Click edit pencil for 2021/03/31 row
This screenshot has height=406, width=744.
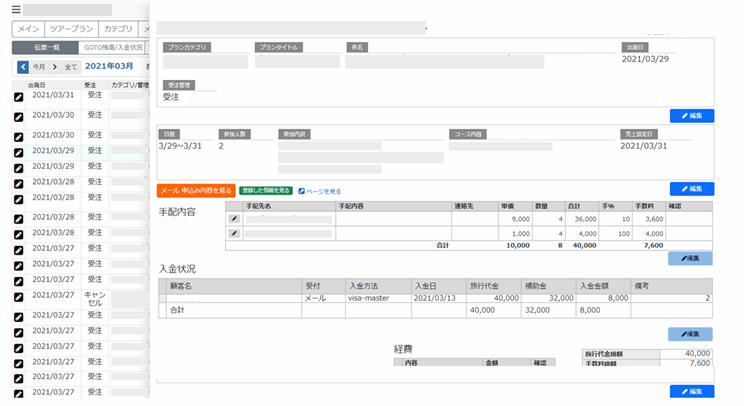18,98
